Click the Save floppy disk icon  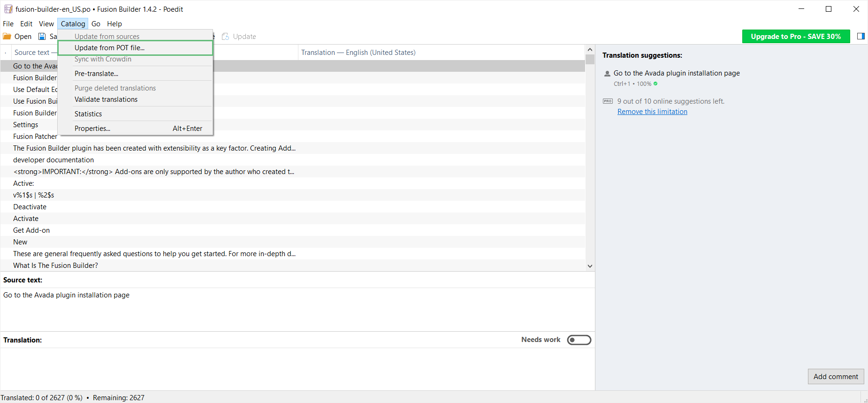(42, 37)
